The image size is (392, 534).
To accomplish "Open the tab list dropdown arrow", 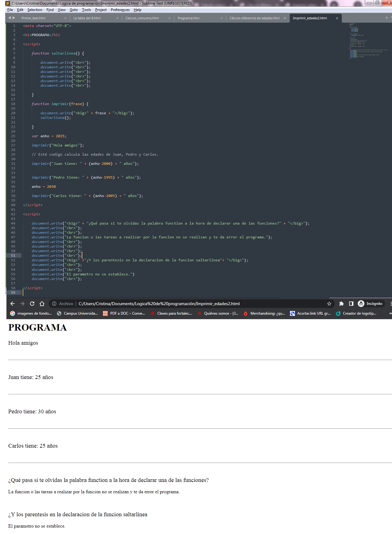I will [391, 18].
